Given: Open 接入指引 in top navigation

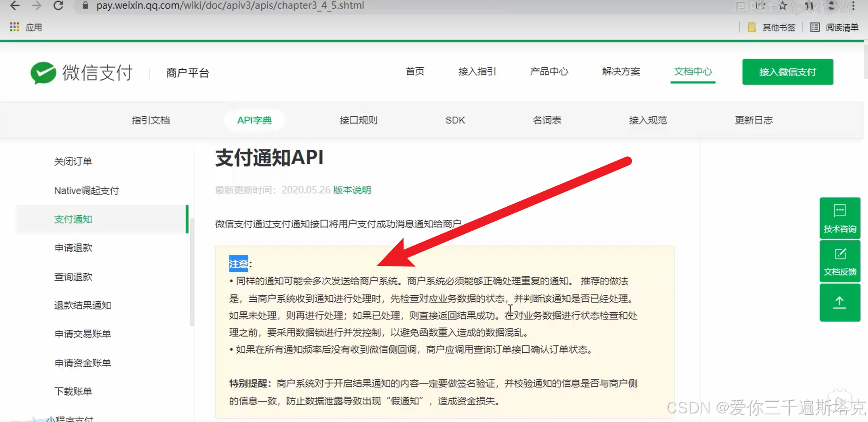Looking at the screenshot, I should [x=477, y=71].
